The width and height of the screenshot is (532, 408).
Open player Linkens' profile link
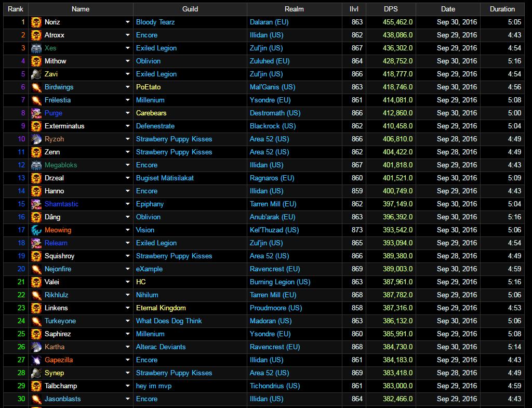56,308
